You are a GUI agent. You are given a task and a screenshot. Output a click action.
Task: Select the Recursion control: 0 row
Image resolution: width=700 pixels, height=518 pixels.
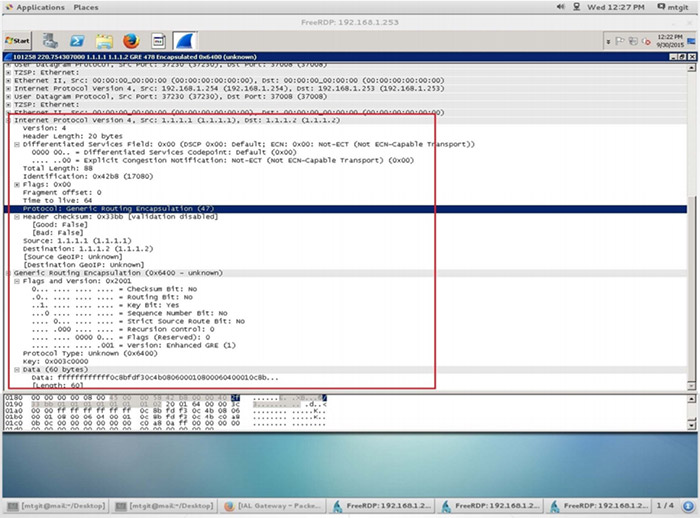click(x=123, y=329)
